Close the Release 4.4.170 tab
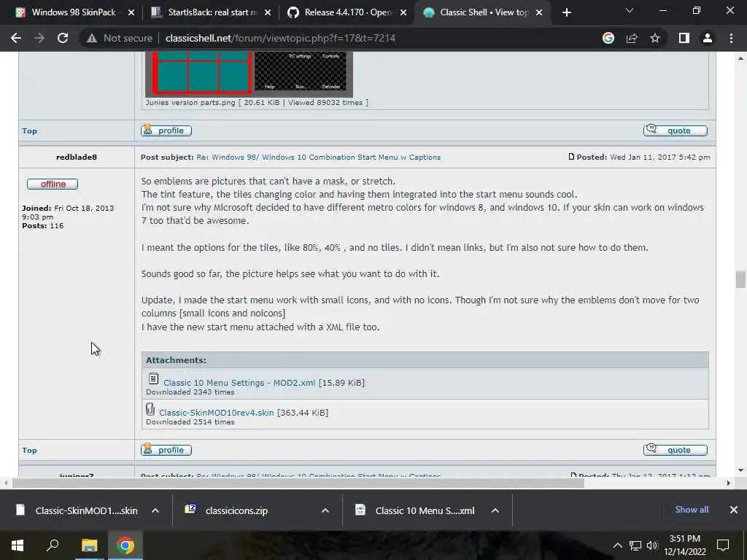747x560 pixels. [403, 13]
